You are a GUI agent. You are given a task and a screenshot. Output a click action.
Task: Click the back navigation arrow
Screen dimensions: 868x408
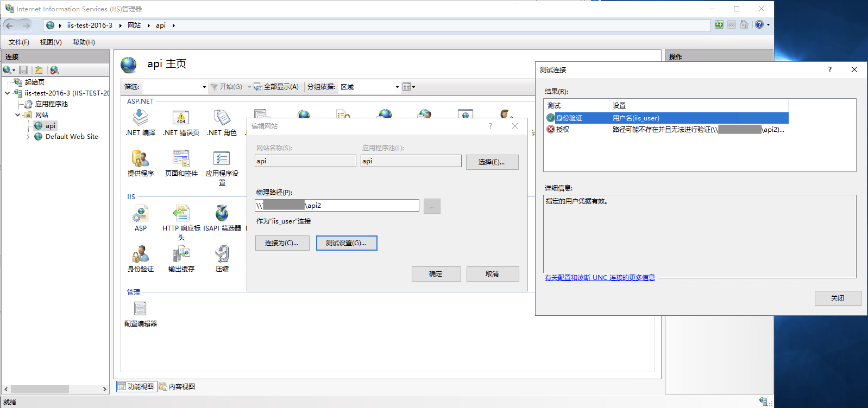(x=9, y=25)
